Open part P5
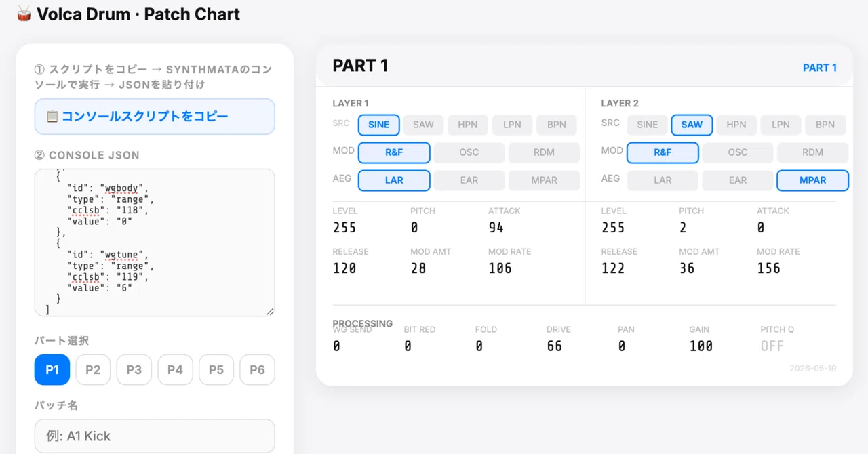 point(216,370)
